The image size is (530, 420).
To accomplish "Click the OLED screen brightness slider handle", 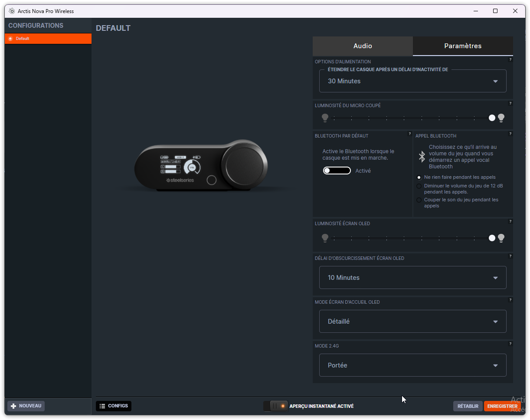I will (x=492, y=238).
